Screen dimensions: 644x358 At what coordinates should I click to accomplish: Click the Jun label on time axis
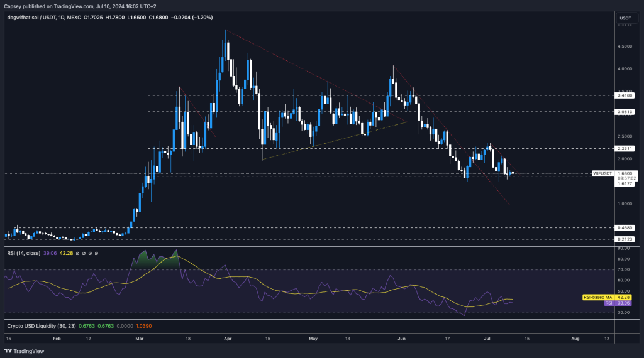(x=402, y=339)
